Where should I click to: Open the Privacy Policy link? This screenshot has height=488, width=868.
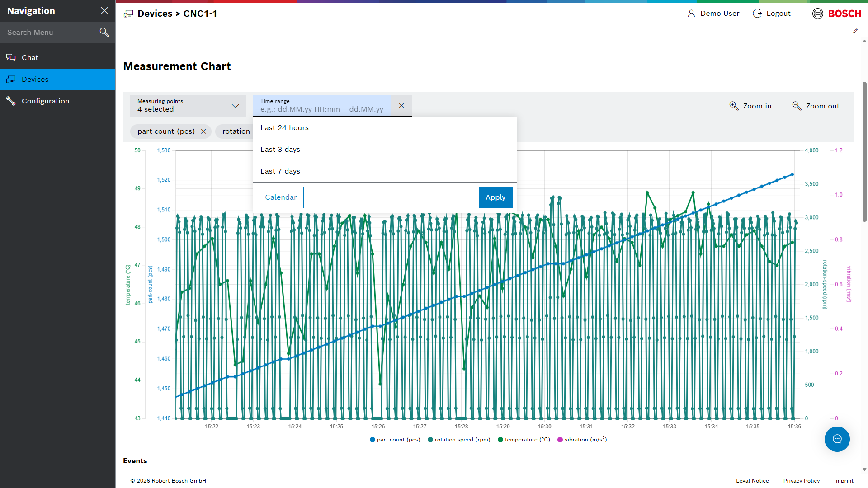(x=802, y=481)
